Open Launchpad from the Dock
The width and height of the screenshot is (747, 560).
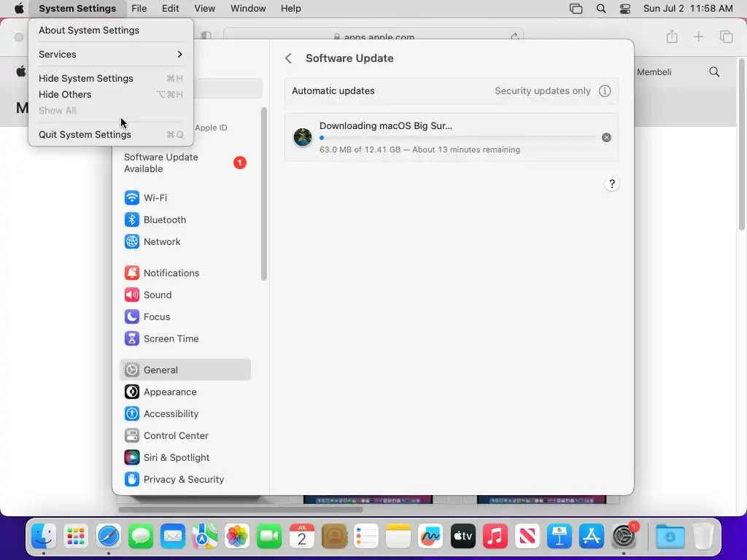pos(76,537)
